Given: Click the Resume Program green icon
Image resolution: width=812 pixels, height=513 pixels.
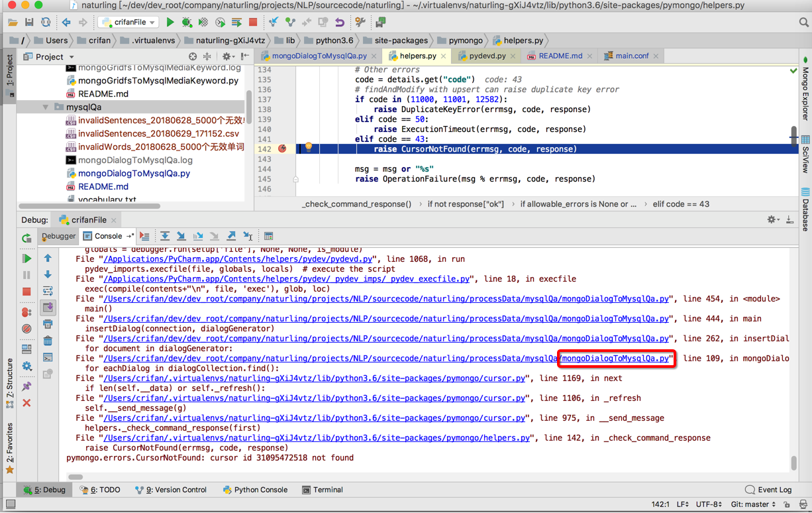Looking at the screenshot, I should 26,258.
